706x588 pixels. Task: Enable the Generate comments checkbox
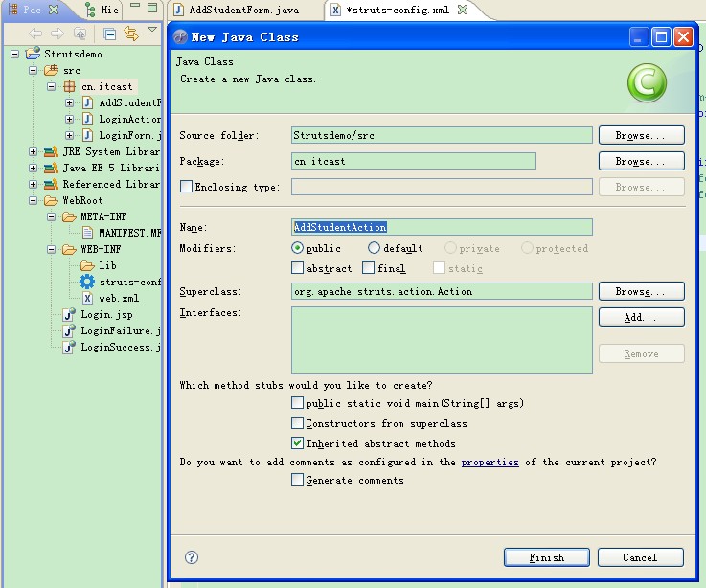pos(297,480)
